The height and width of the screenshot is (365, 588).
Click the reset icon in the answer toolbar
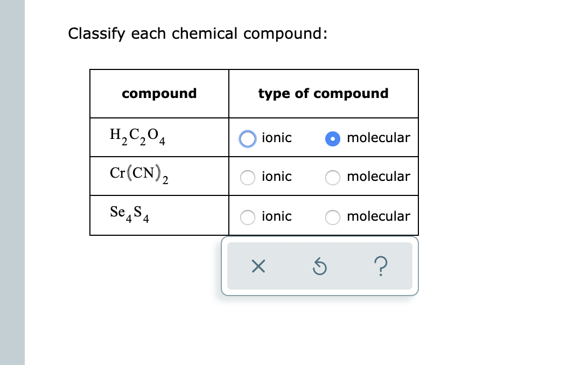click(x=320, y=266)
